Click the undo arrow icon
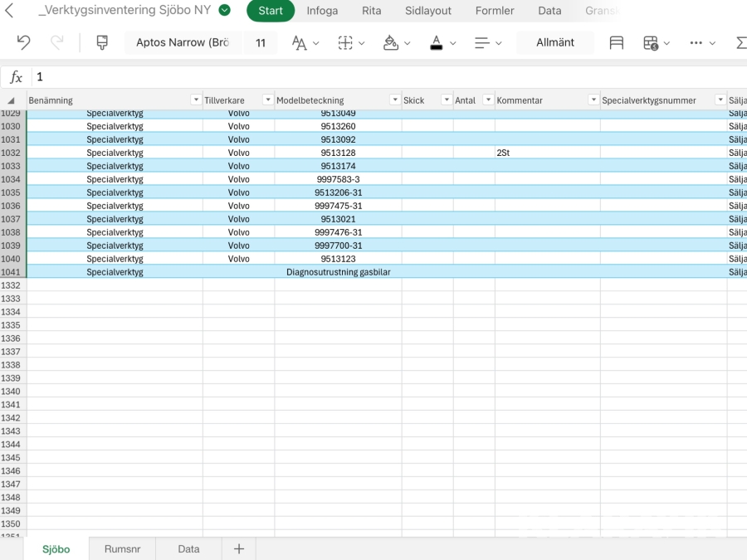 coord(24,42)
